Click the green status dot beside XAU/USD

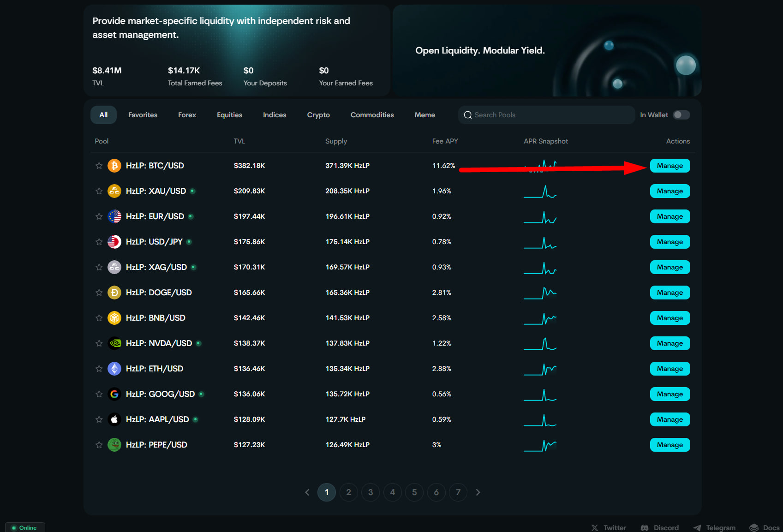click(192, 191)
